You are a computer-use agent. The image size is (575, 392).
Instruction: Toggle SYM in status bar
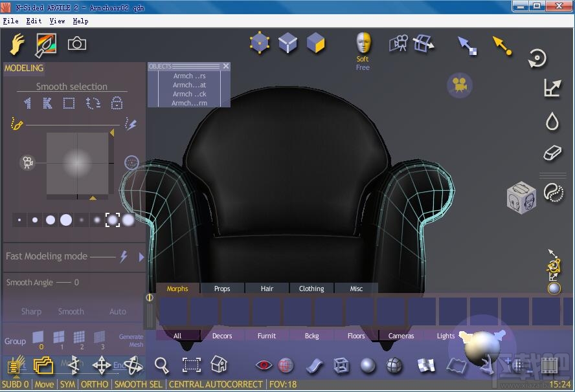[x=67, y=384]
